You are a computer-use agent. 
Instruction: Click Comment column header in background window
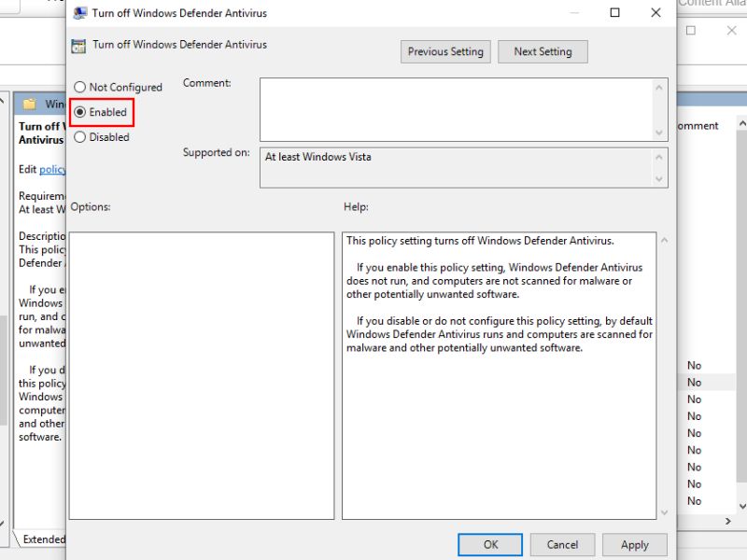point(698,126)
